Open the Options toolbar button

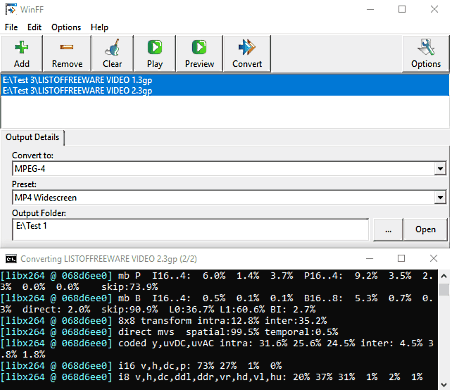tap(426, 54)
